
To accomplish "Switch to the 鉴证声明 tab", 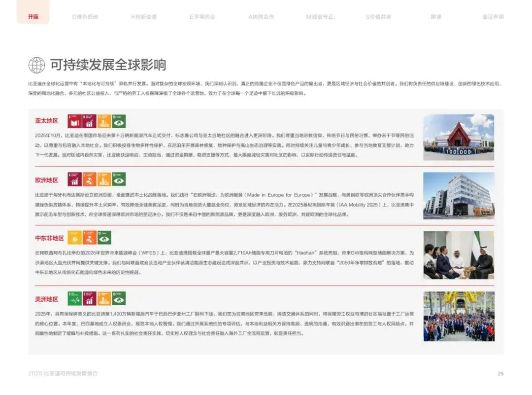I will [x=493, y=17].
